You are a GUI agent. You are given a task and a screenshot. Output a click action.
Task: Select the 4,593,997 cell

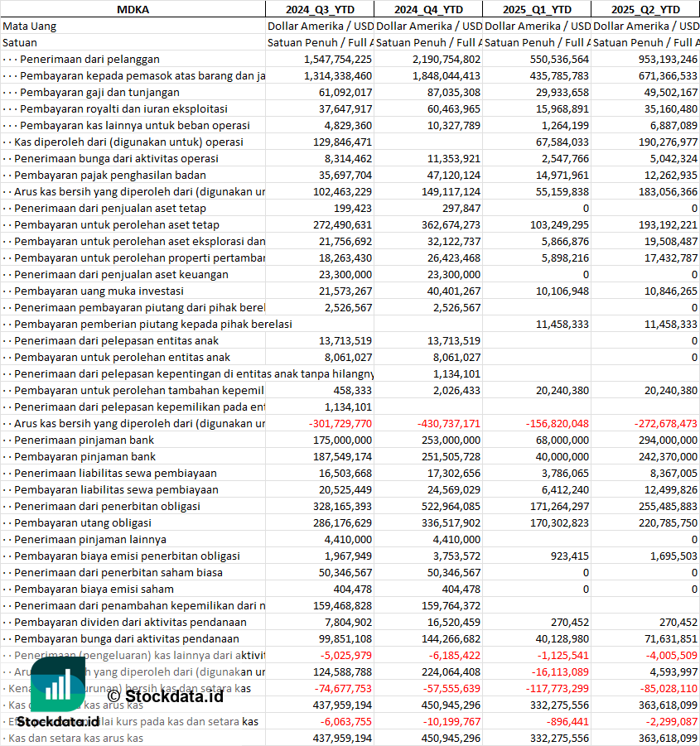point(645,671)
